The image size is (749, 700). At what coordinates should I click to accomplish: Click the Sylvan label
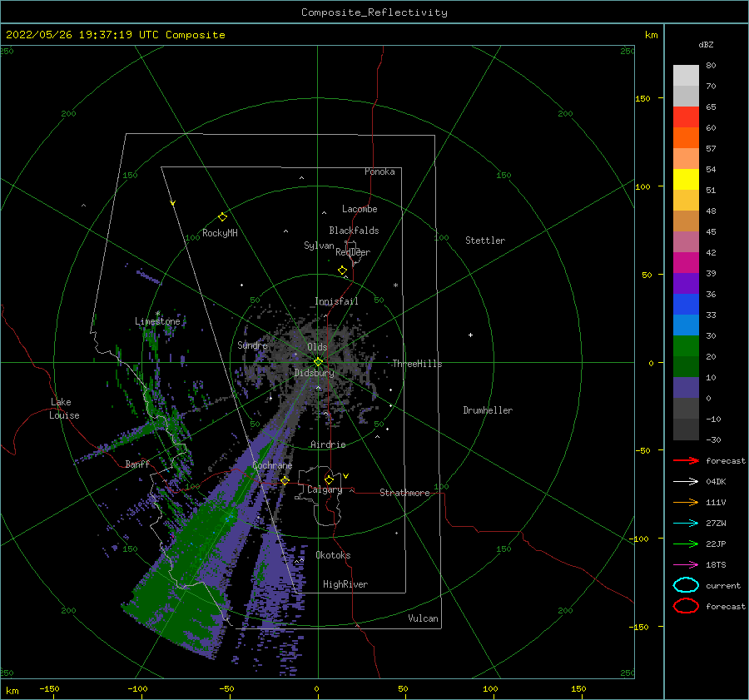point(319,246)
